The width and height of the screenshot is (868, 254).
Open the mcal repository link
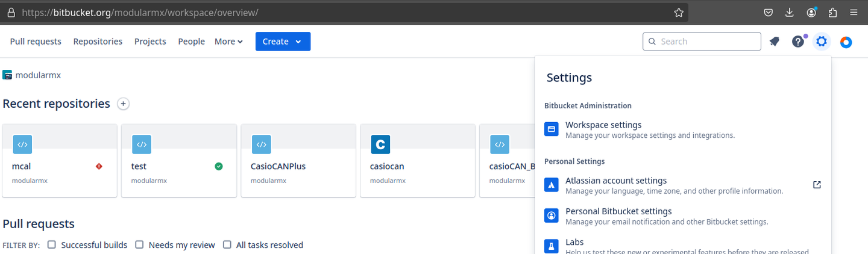21,166
